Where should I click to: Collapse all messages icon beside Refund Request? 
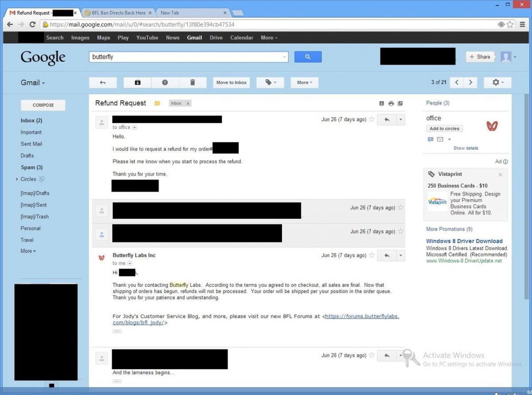click(381, 103)
